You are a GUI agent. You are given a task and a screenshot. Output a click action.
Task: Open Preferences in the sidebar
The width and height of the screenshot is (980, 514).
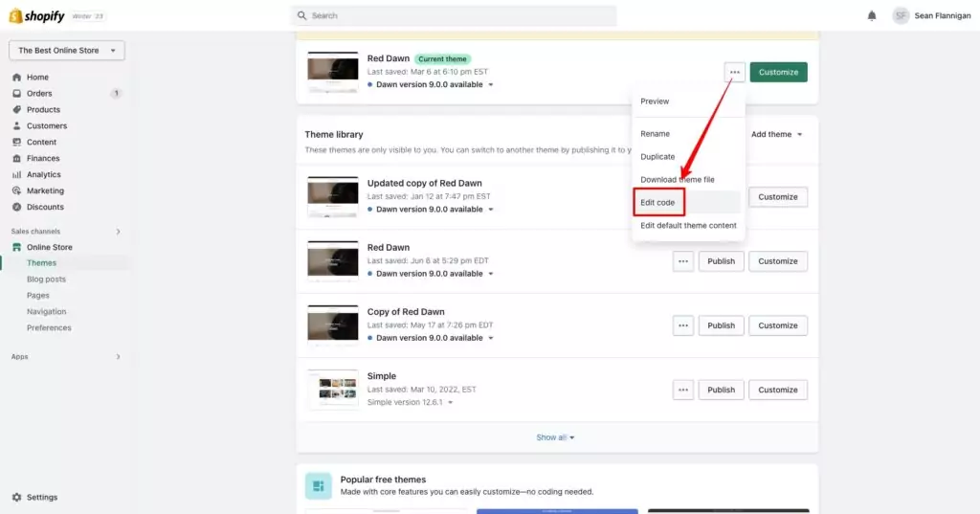(x=49, y=328)
